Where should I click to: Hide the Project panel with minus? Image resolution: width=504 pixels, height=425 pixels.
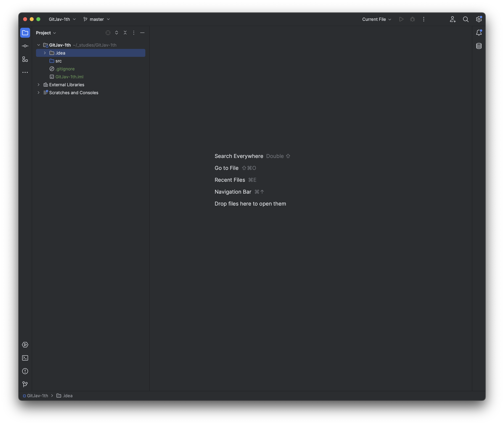(x=142, y=33)
